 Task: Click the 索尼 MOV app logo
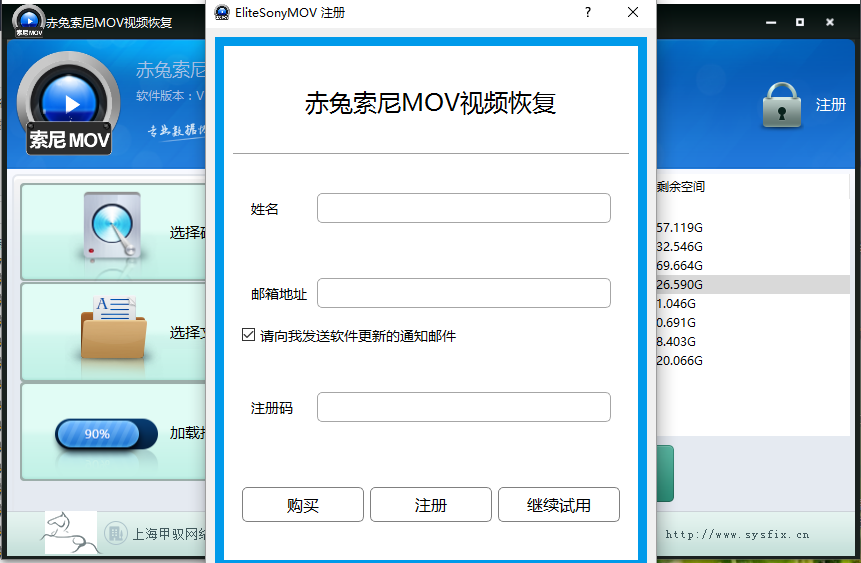[x=69, y=103]
